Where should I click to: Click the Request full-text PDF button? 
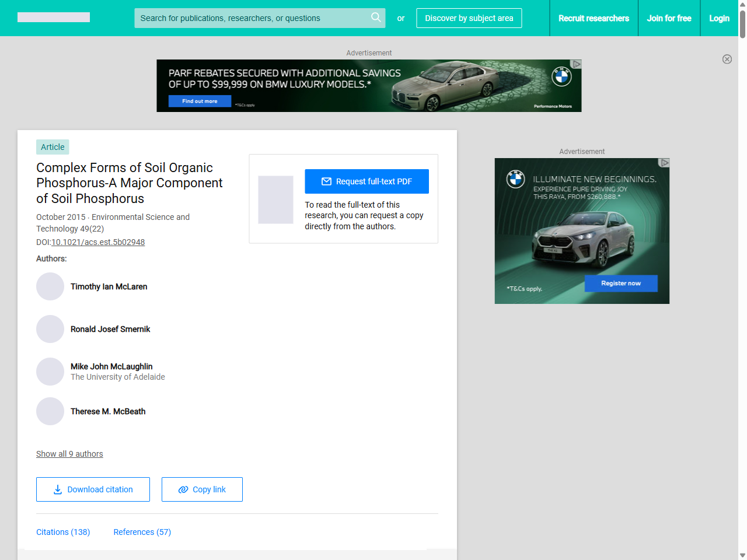pyautogui.click(x=366, y=181)
